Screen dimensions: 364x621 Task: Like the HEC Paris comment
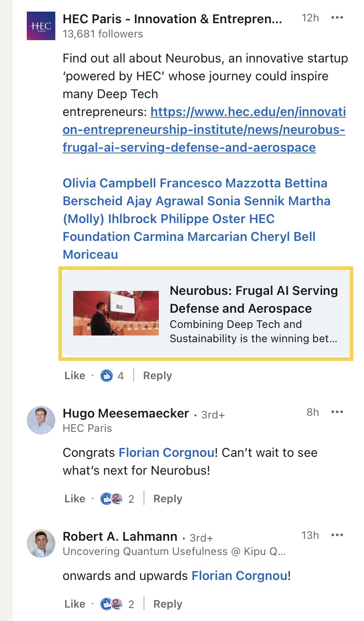tap(74, 376)
